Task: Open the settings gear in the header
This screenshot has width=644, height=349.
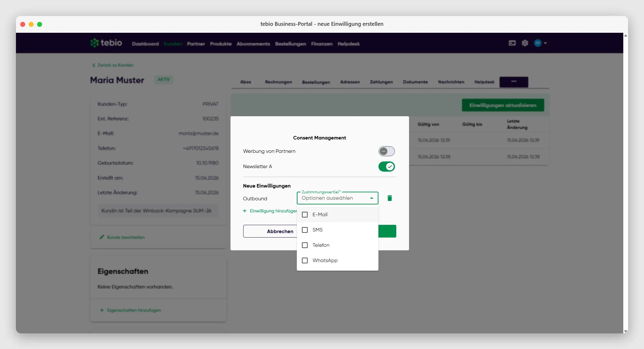Action: 525,43
